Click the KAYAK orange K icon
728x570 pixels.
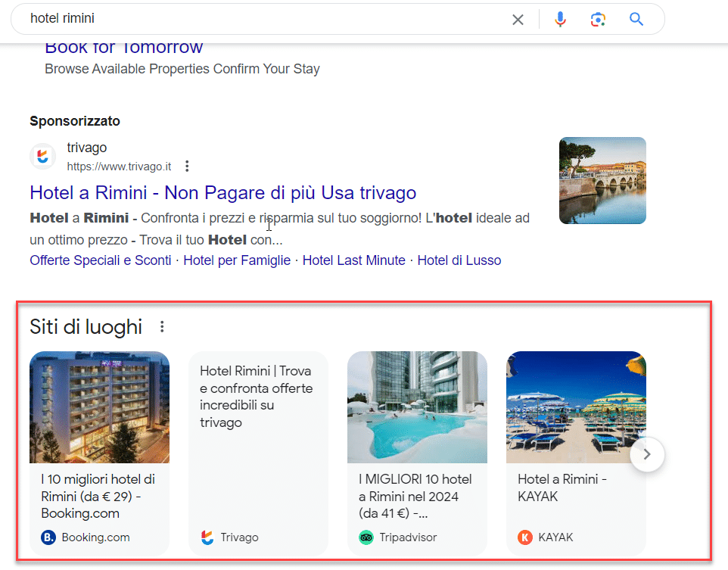tap(524, 537)
